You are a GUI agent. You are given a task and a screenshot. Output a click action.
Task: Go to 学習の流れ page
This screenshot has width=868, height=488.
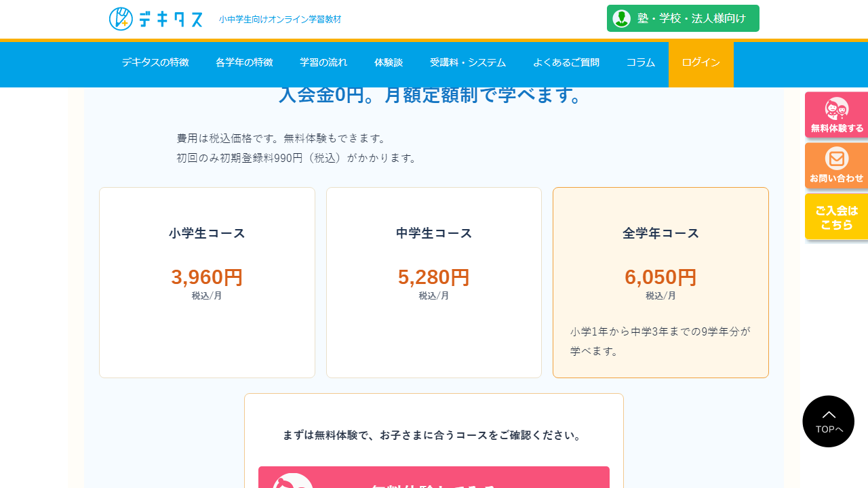[x=323, y=62]
